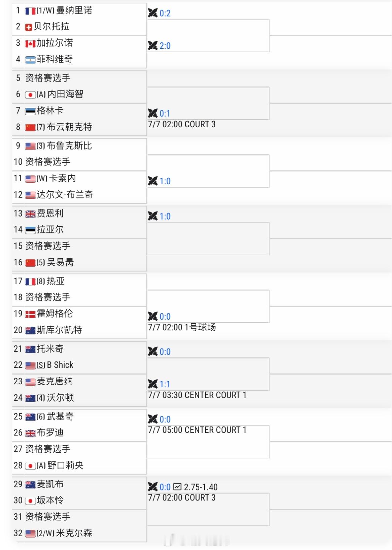Select player B Shick in the draw
The image size is (392, 550).
(x=60, y=365)
